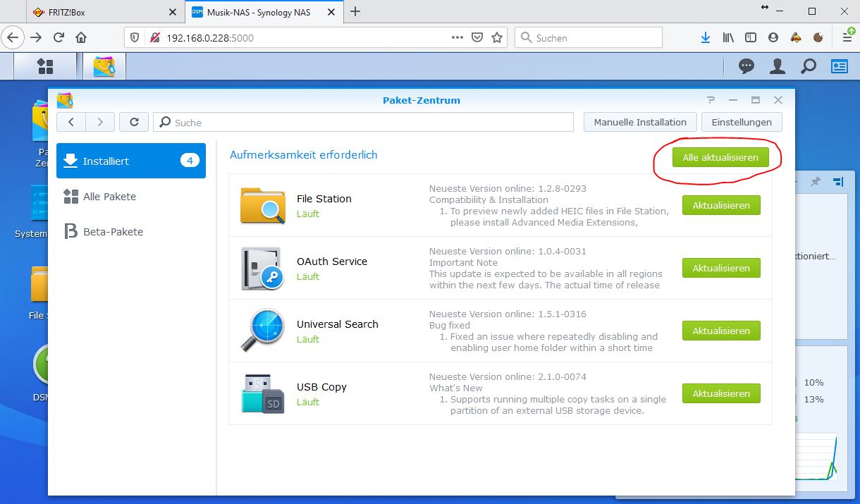
Task: Click the Firefox Suchen search box
Action: coord(589,37)
